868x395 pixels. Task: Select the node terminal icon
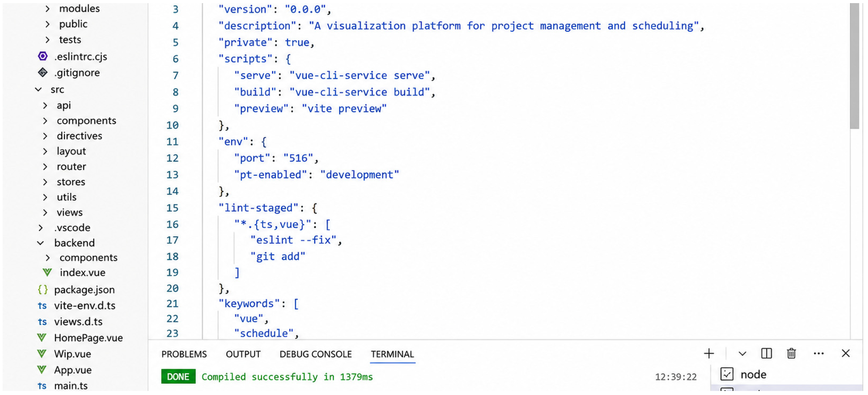(727, 374)
